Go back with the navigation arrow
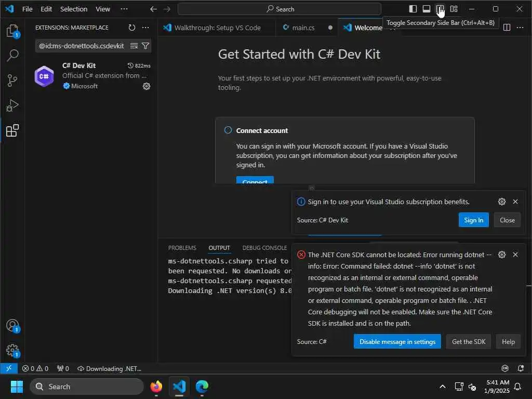Screen dimensions: 532x399 153,9
